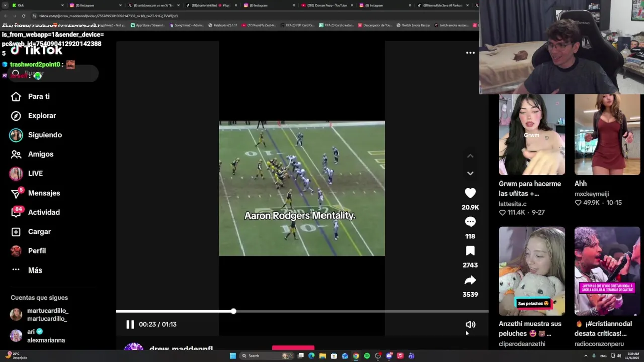Open the Perfil page

(x=28, y=251)
